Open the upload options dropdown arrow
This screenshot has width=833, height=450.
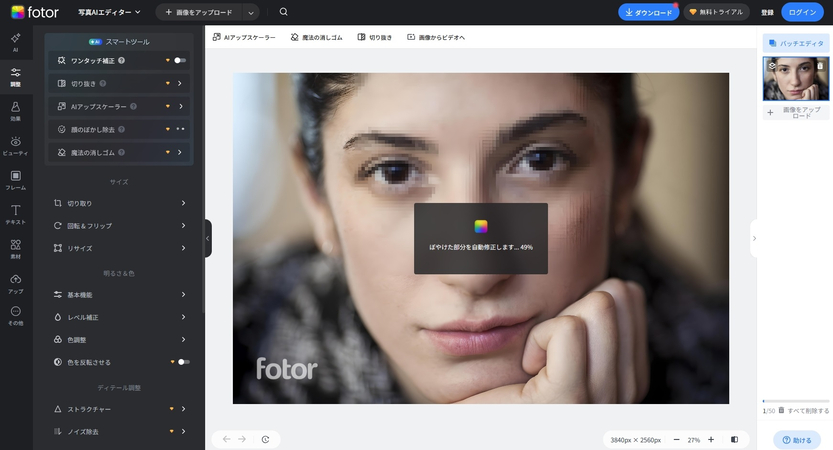point(251,12)
